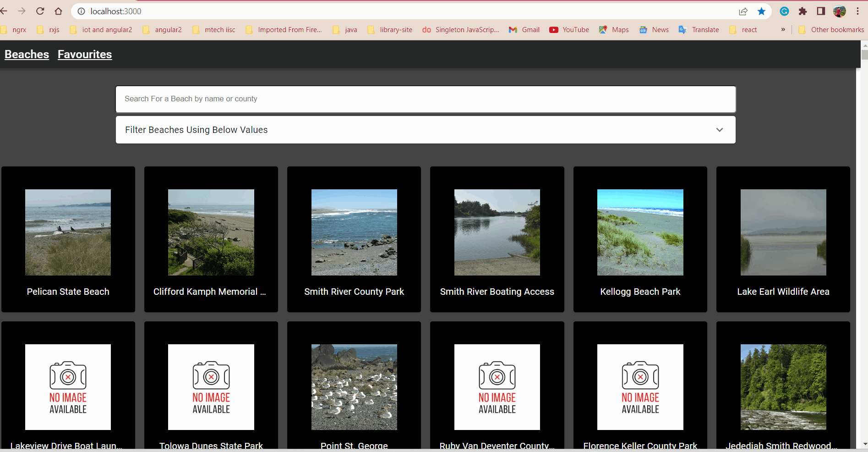Click the page vertical scrollbar thumb
Viewport: 868px width, 452px height.
[x=864, y=55]
